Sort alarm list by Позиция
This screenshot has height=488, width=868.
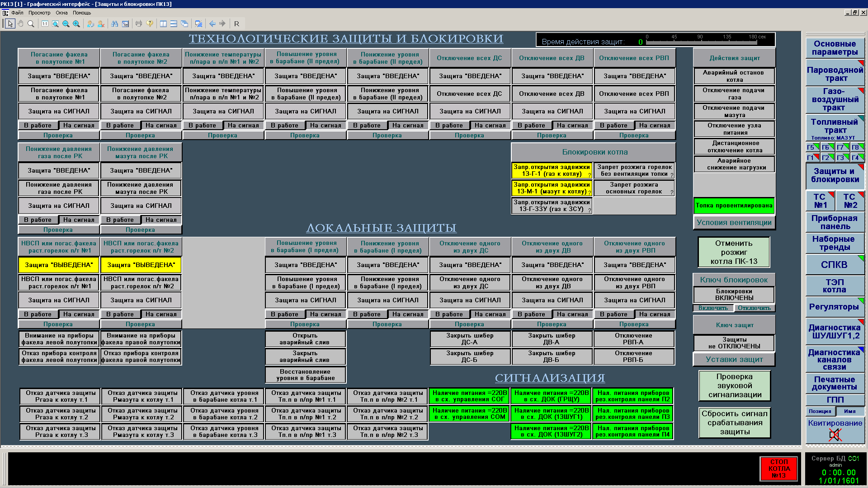pos(820,411)
